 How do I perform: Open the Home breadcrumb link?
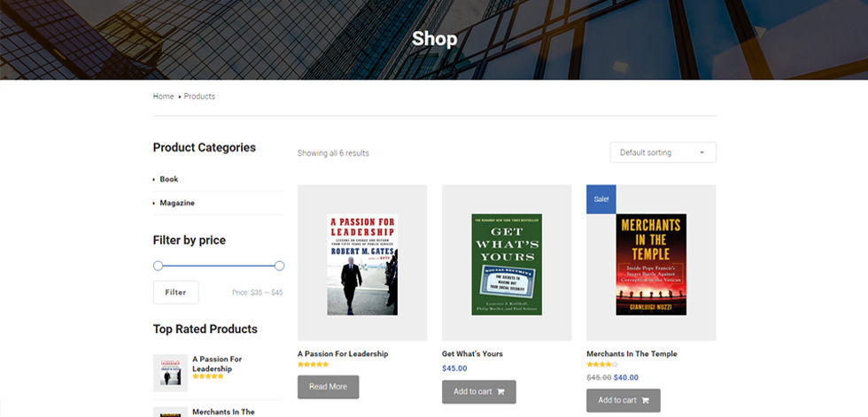point(163,97)
